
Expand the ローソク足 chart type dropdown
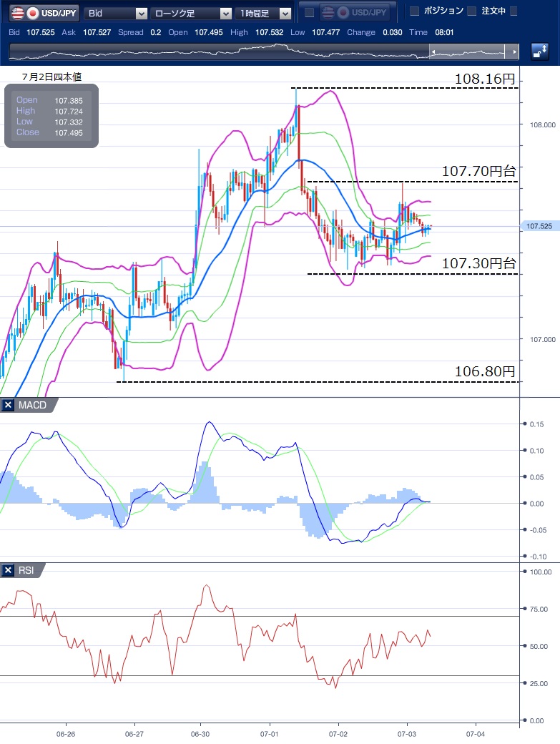pyautogui.click(x=192, y=13)
